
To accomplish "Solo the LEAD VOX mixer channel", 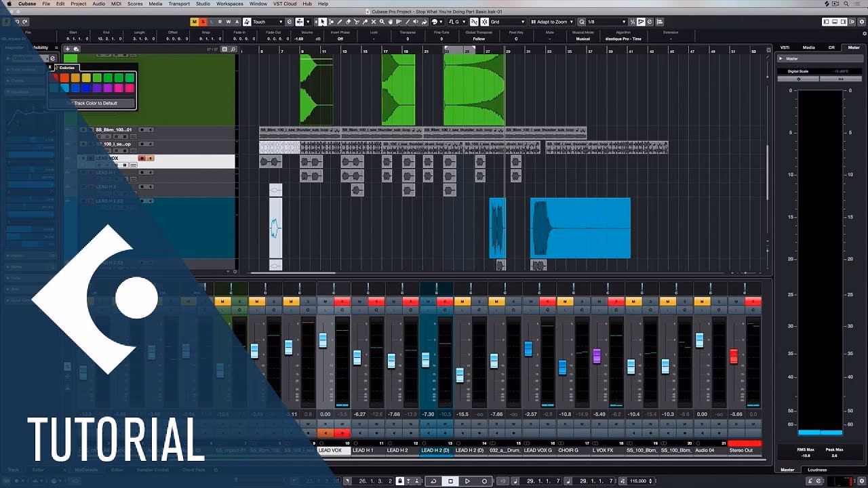I will coord(342,302).
